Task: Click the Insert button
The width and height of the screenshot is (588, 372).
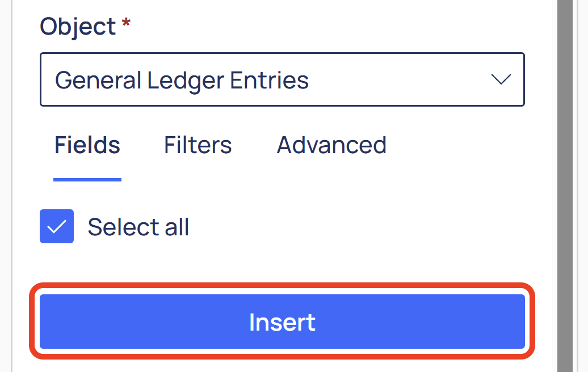Action: 282,322
